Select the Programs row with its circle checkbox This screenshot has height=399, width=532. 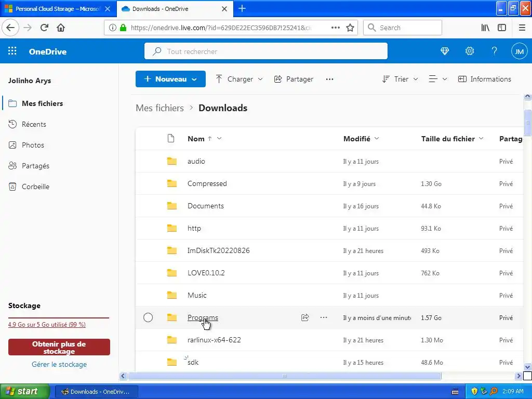click(x=148, y=317)
